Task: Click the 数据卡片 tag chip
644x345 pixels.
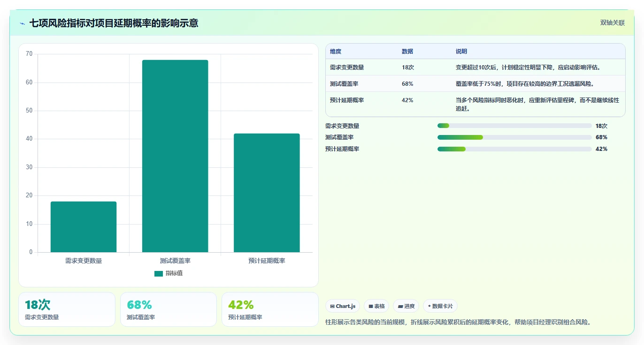Action: (x=440, y=306)
